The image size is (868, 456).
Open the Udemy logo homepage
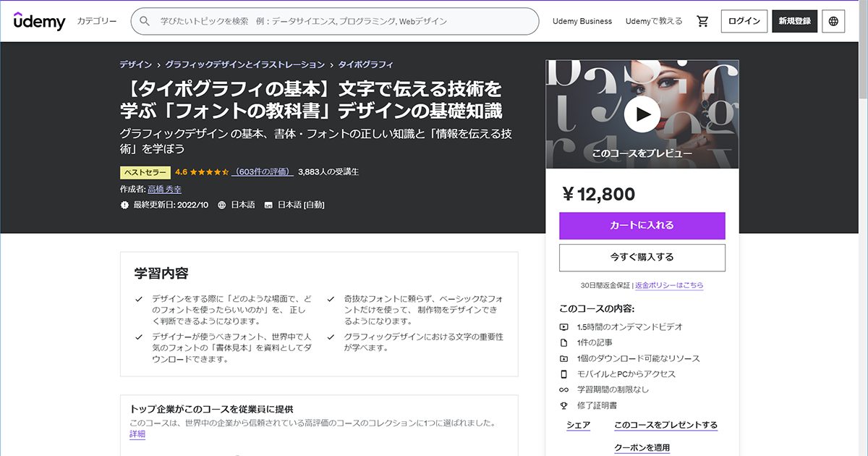tap(39, 21)
